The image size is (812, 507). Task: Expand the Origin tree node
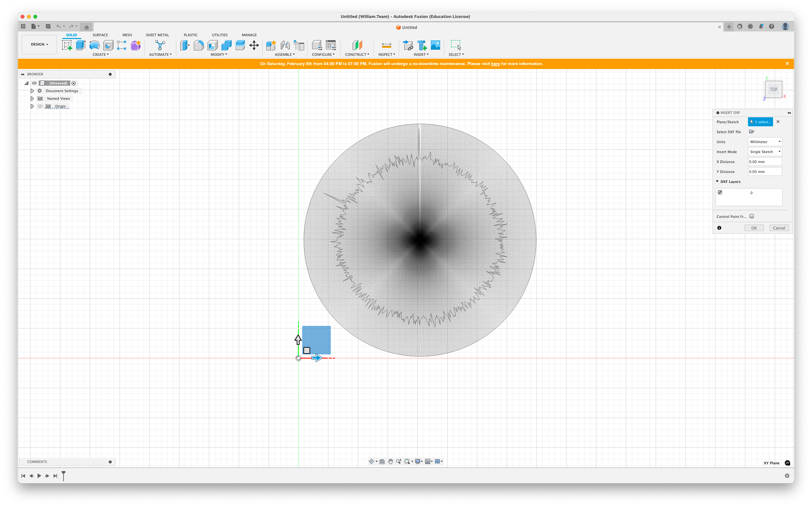(x=32, y=106)
